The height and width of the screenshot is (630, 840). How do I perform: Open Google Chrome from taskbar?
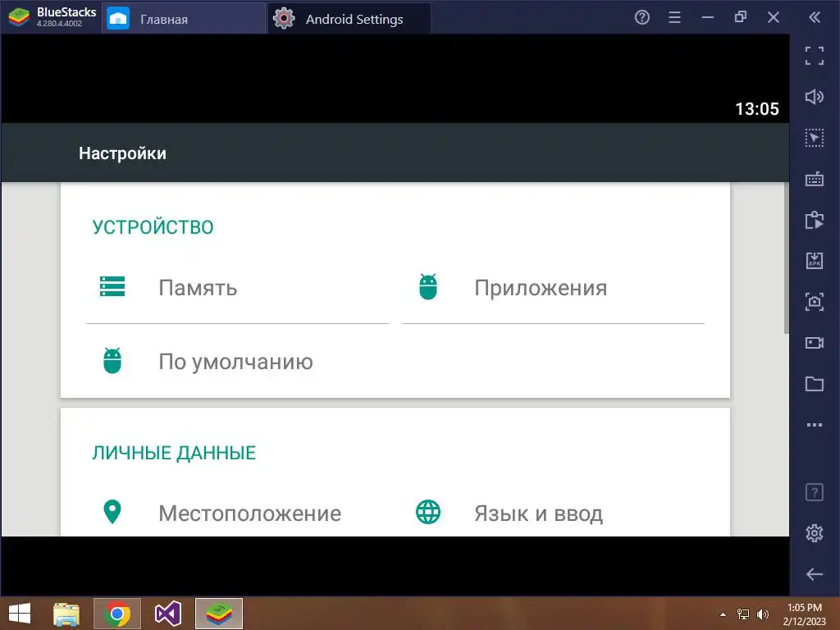(x=117, y=614)
